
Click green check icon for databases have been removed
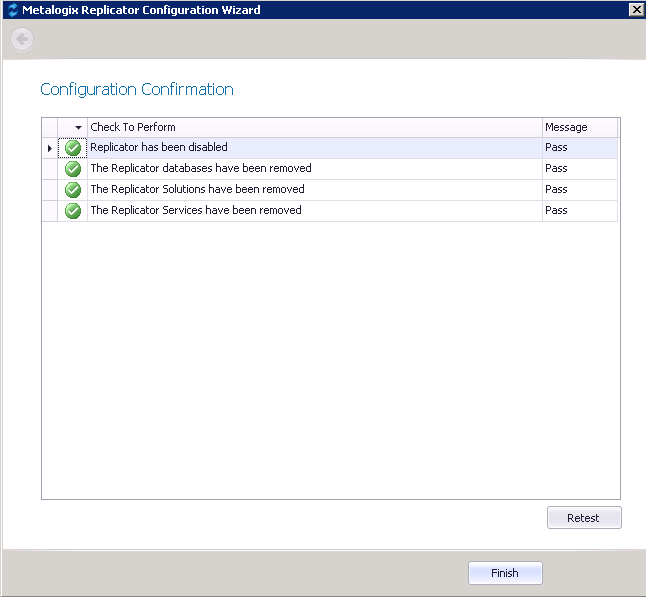coord(73,169)
